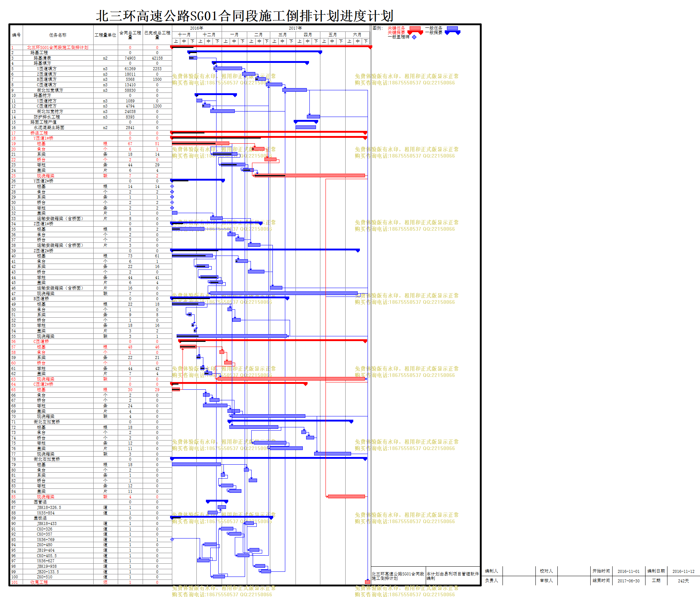Click the 三月 month header in timeline

[x=283, y=35]
